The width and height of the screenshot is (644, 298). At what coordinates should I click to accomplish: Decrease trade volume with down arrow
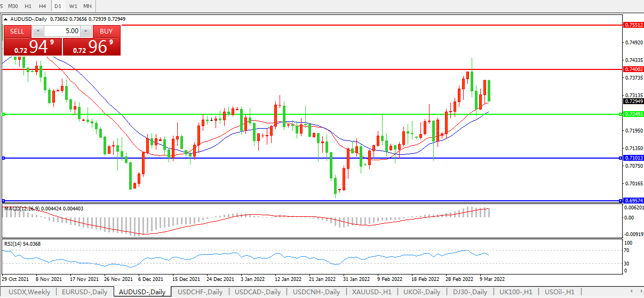[x=38, y=31]
